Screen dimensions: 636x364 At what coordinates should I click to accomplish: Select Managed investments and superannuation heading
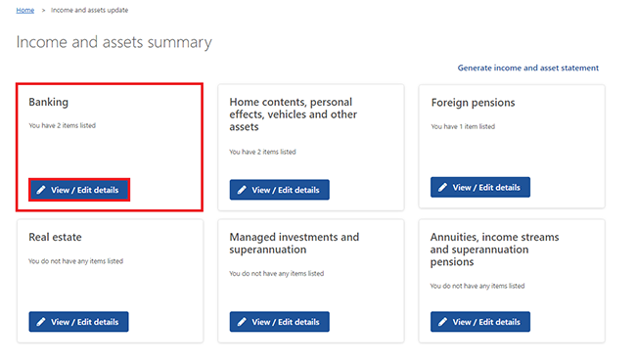click(x=295, y=243)
